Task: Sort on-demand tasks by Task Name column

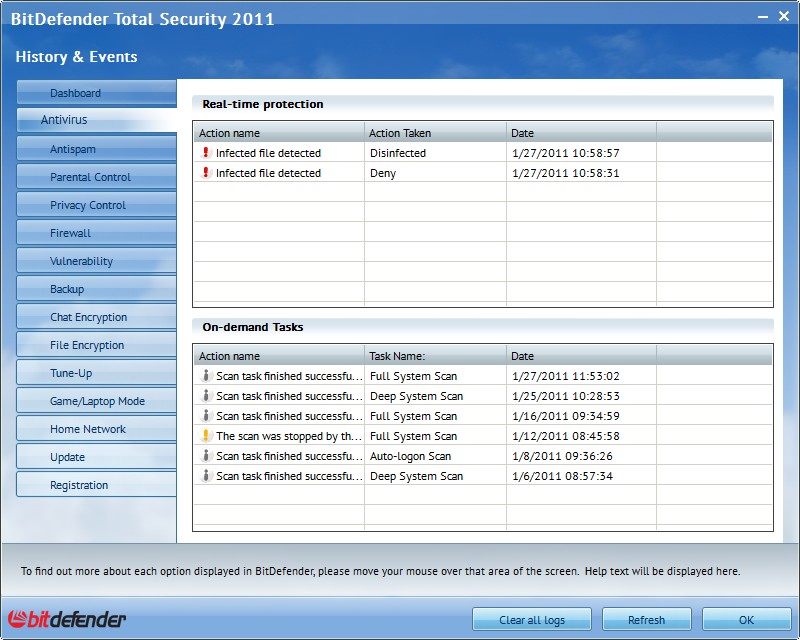Action: pos(435,356)
